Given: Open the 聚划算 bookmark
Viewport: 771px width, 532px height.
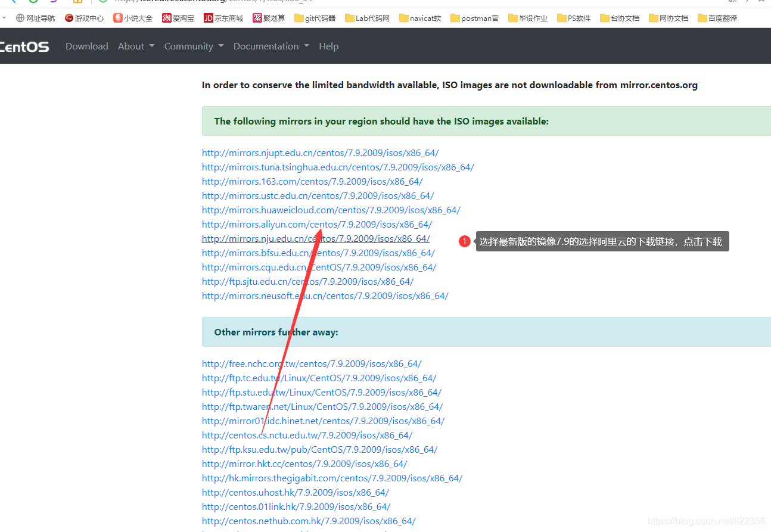Looking at the screenshot, I should [x=269, y=18].
